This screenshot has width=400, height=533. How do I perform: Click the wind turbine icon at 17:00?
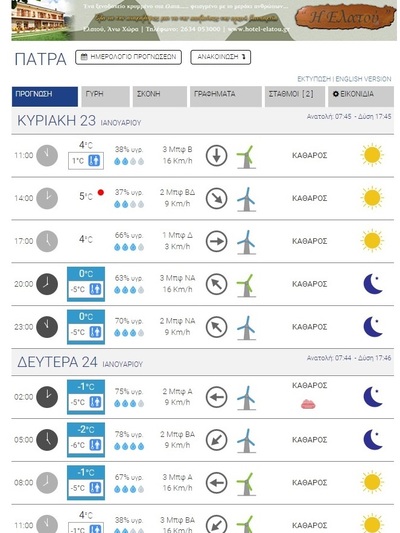[246, 242]
